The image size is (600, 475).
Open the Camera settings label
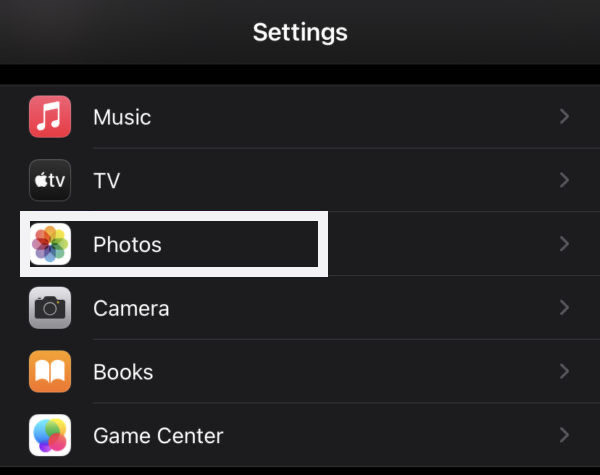tap(131, 308)
